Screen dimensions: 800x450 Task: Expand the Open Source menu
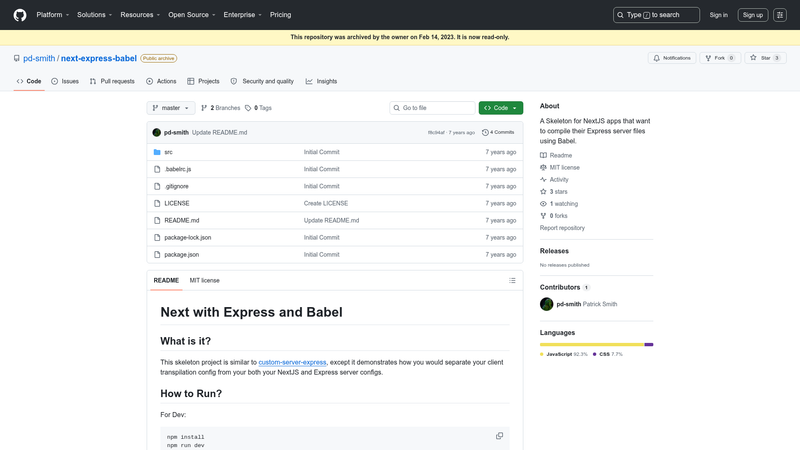click(192, 15)
